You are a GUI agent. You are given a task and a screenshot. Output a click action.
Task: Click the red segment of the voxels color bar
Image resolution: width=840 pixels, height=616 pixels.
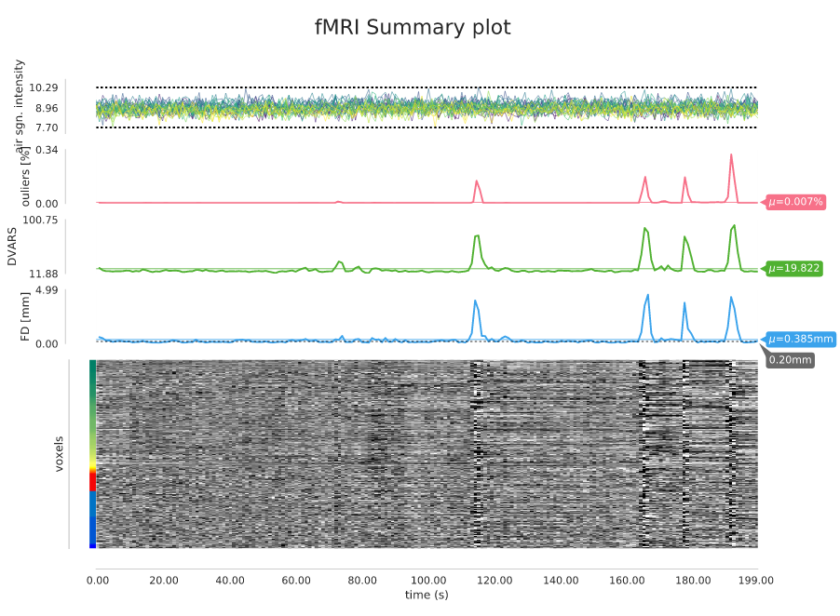click(x=92, y=480)
